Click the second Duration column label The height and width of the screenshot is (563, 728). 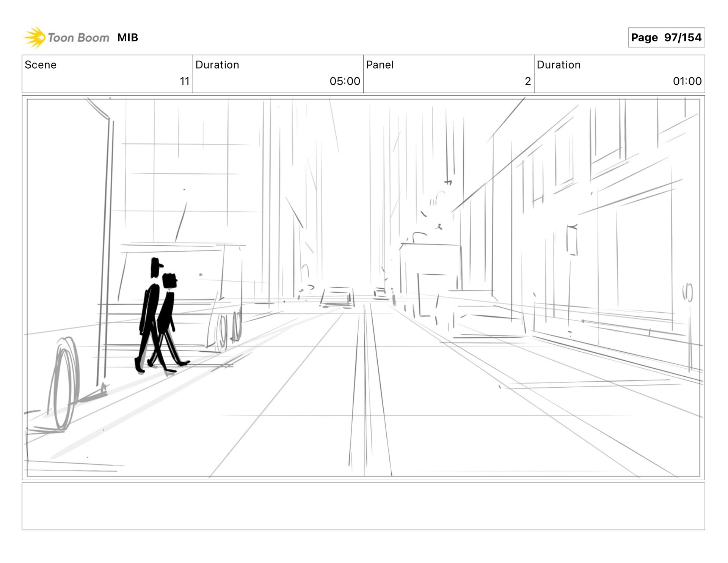click(559, 65)
